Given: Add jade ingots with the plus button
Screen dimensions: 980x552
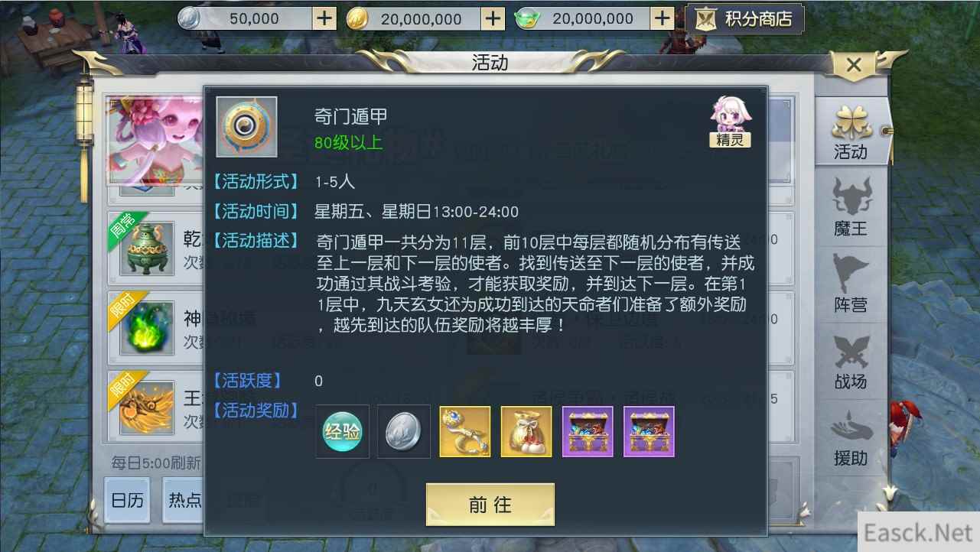Looking at the screenshot, I should point(663,18).
